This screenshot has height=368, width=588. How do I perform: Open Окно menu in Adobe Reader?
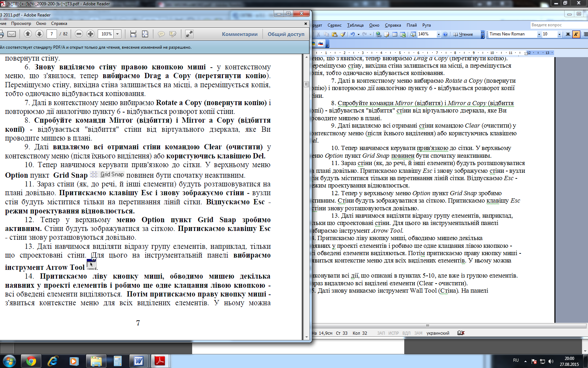coord(41,23)
